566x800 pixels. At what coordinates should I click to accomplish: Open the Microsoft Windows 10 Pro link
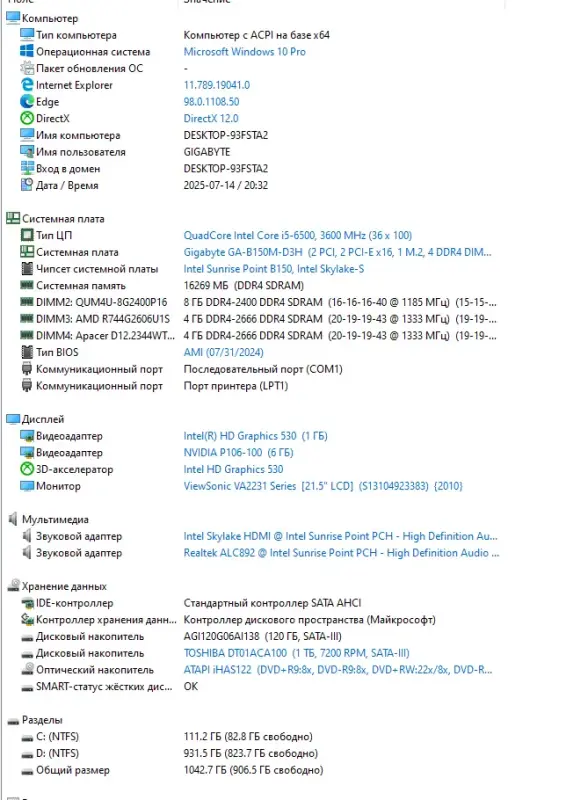click(x=244, y=52)
